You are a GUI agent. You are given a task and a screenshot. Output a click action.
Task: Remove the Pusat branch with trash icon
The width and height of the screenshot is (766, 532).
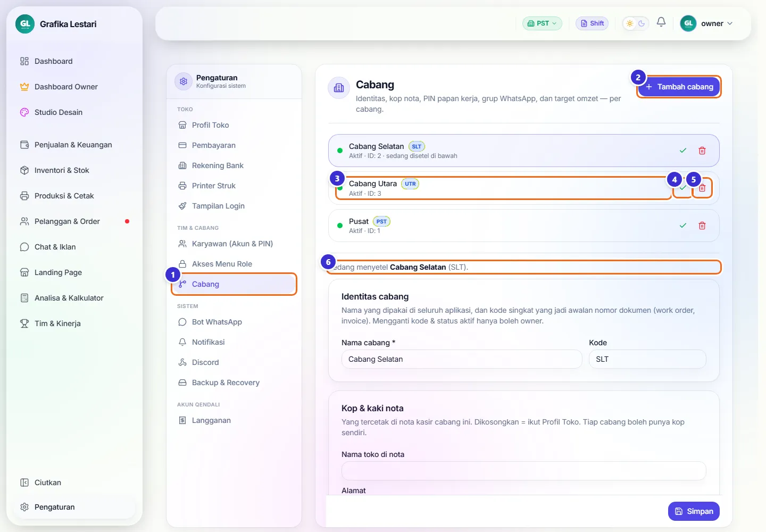(702, 226)
